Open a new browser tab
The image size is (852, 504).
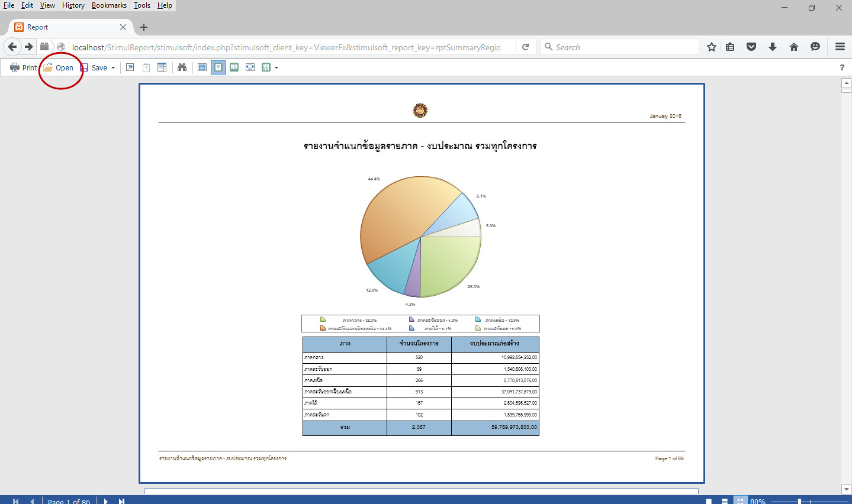coord(144,27)
